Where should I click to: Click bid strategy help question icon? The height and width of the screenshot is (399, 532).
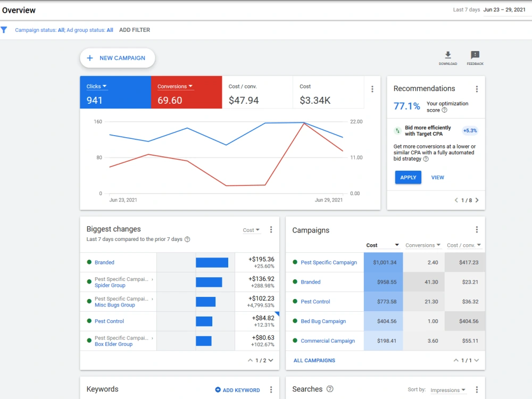tap(426, 159)
